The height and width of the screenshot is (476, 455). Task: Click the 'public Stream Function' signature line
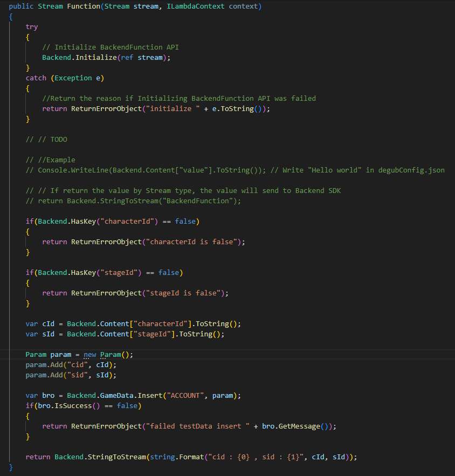pos(135,6)
